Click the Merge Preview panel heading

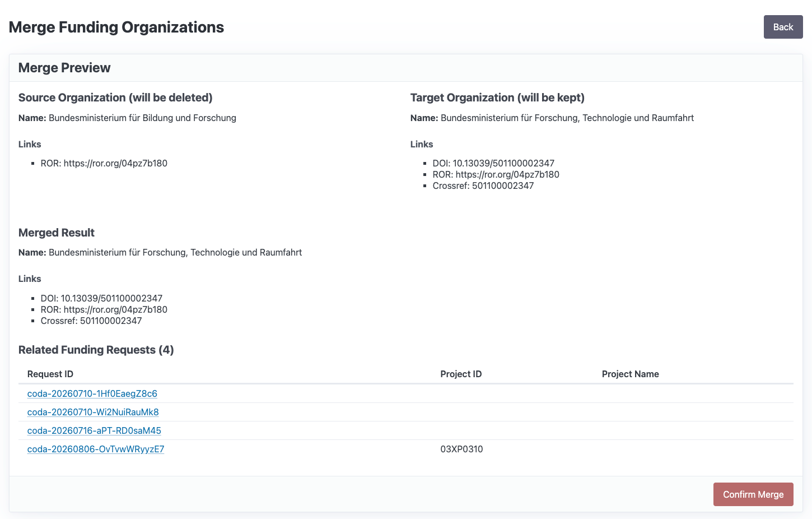click(x=64, y=68)
